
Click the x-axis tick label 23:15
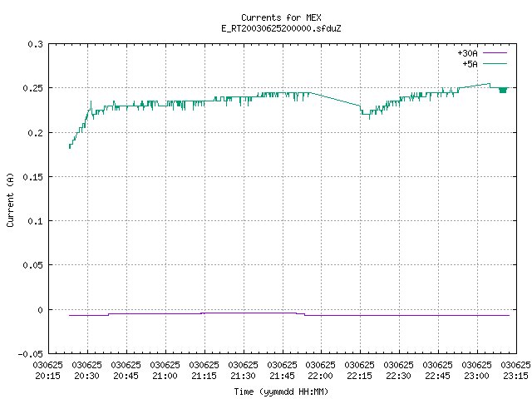(515, 376)
